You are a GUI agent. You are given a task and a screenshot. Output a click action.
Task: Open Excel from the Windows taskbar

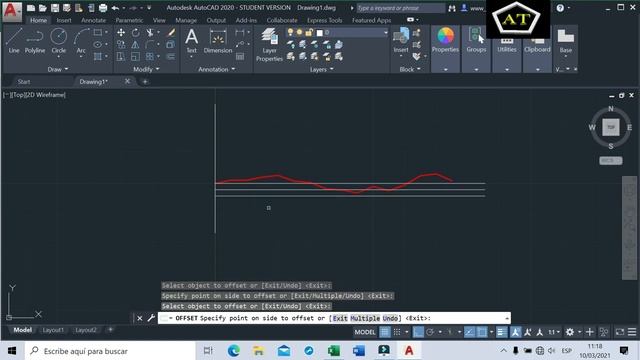click(x=333, y=351)
